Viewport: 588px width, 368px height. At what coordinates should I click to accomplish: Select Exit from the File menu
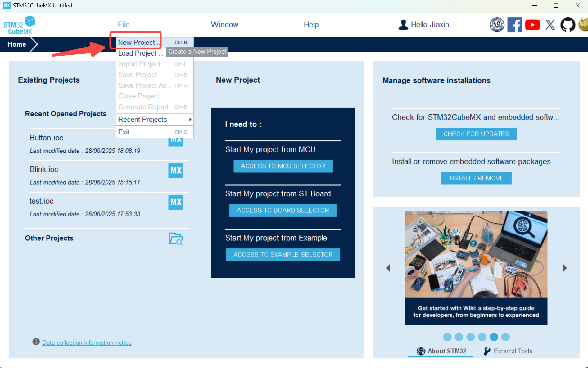[155, 132]
